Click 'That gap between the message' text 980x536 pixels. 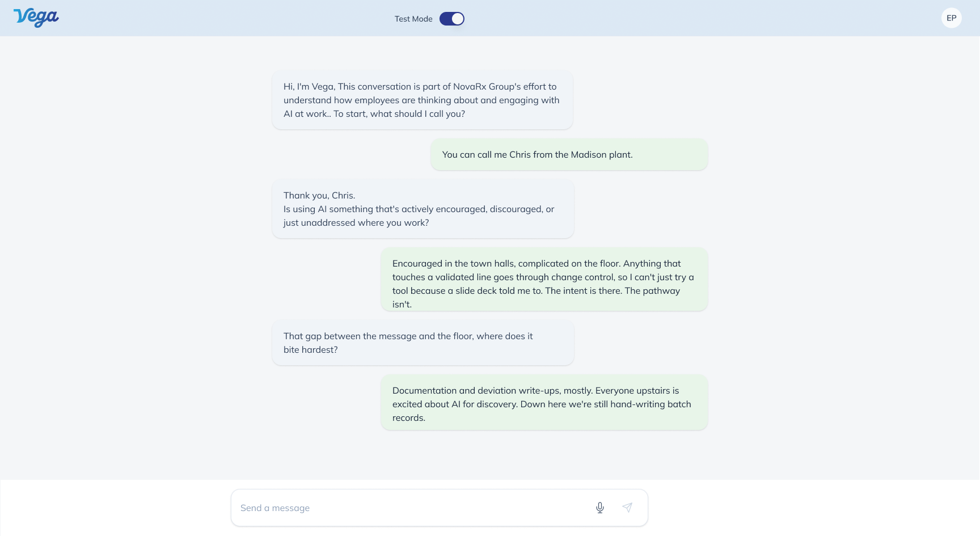[350, 336]
